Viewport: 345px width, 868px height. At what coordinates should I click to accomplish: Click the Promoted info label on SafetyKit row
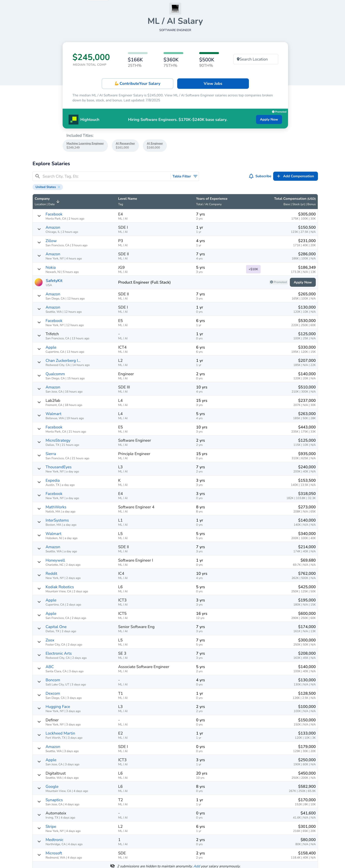278,282
